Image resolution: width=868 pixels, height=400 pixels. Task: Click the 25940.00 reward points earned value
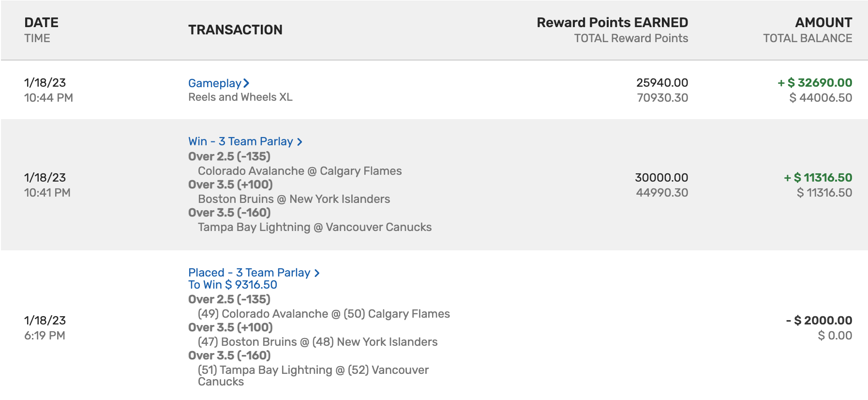click(662, 83)
